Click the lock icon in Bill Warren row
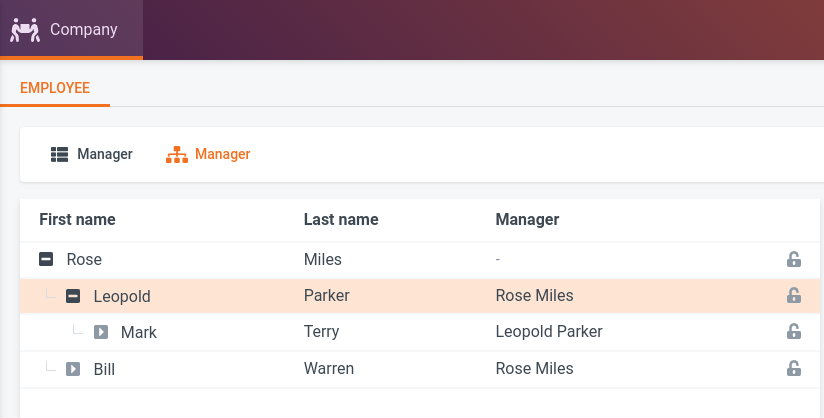824x418 pixels. [x=793, y=369]
